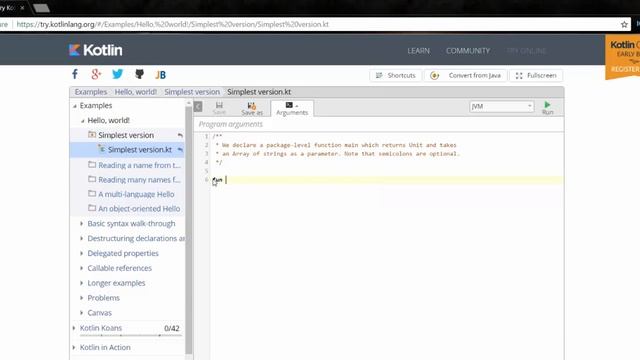Revert the Simplest version.kt file arrow icon
The height and width of the screenshot is (360, 640).
[180, 150]
